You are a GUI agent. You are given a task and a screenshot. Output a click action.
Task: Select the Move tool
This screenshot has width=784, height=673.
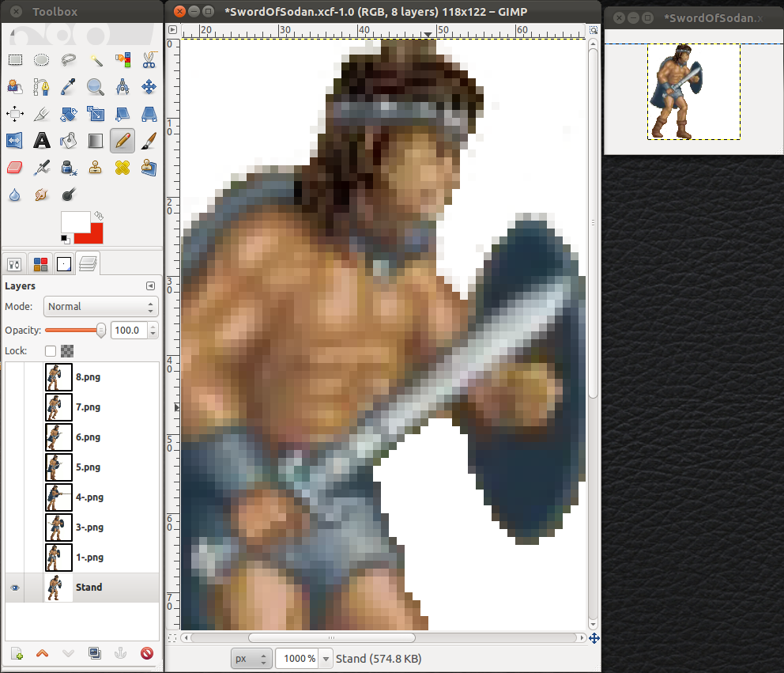coord(149,87)
